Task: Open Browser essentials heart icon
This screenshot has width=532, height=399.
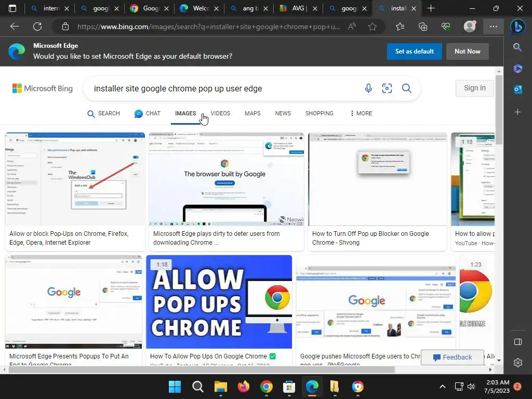Action: click(x=445, y=26)
